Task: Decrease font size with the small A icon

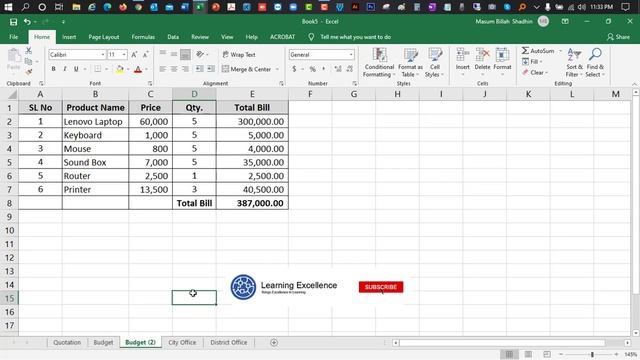Action: click(x=145, y=55)
